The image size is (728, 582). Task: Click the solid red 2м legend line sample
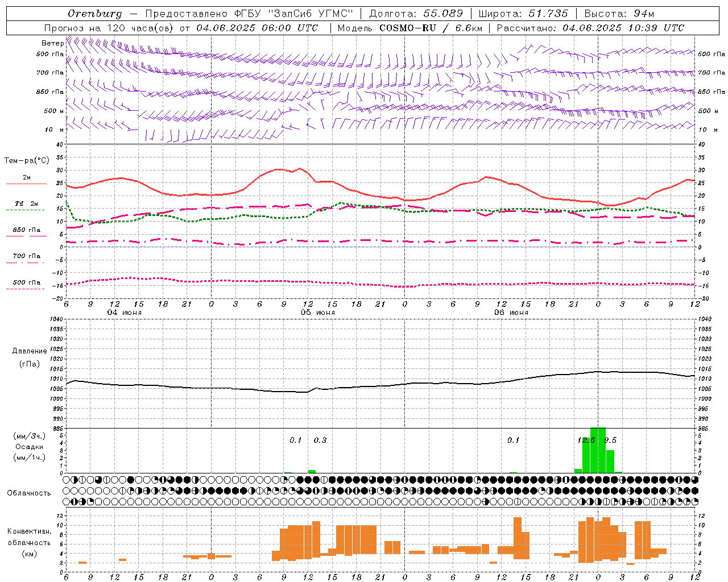(x=26, y=184)
